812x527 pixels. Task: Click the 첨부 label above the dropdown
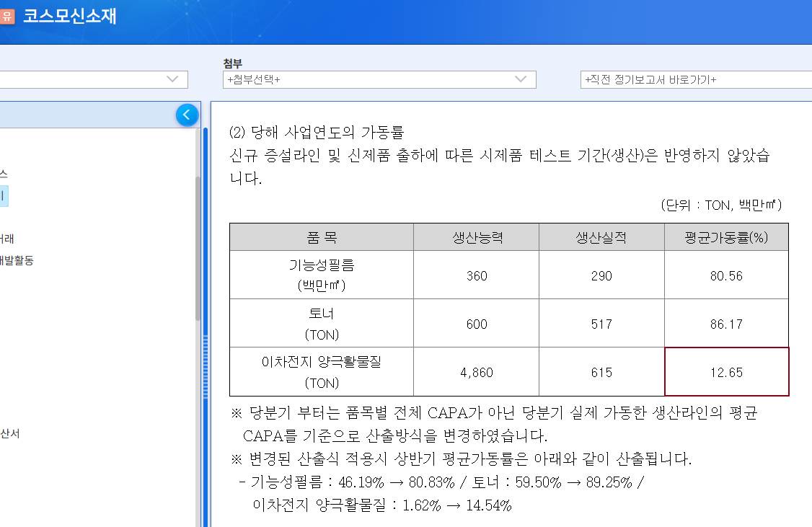pos(228,63)
